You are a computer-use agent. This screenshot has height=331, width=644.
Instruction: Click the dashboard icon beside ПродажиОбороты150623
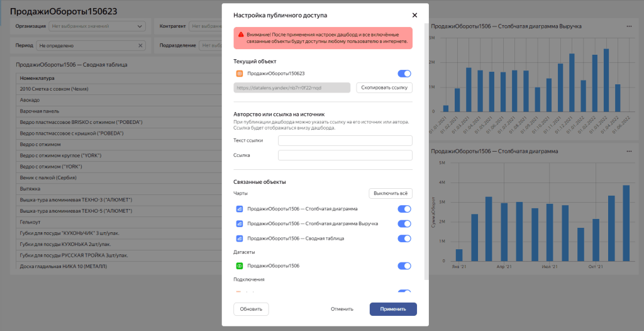(239, 74)
